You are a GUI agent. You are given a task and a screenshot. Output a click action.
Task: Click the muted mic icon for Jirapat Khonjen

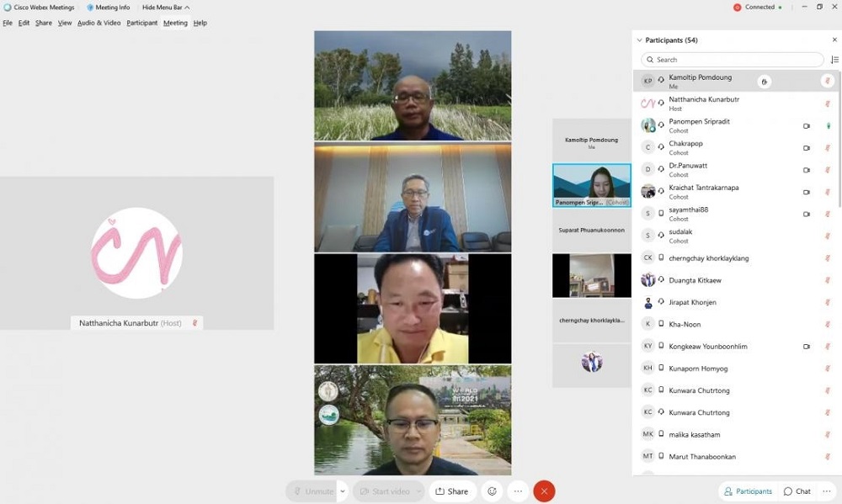pyautogui.click(x=828, y=302)
